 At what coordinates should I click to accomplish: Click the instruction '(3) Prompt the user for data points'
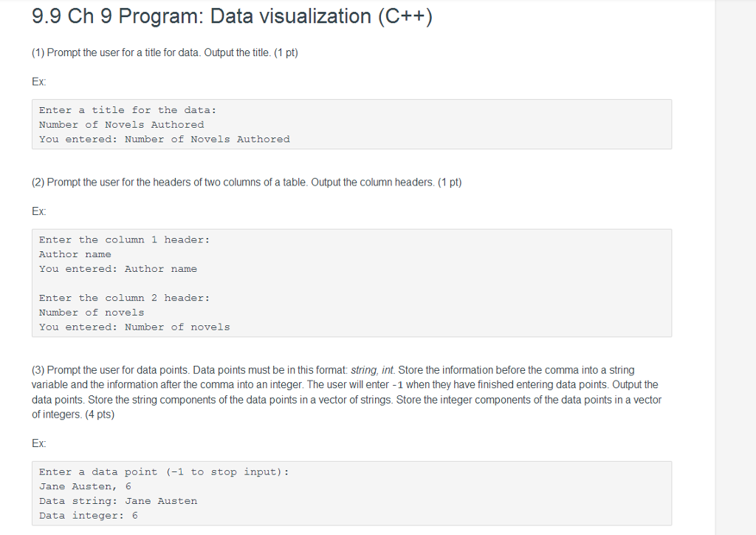347,392
